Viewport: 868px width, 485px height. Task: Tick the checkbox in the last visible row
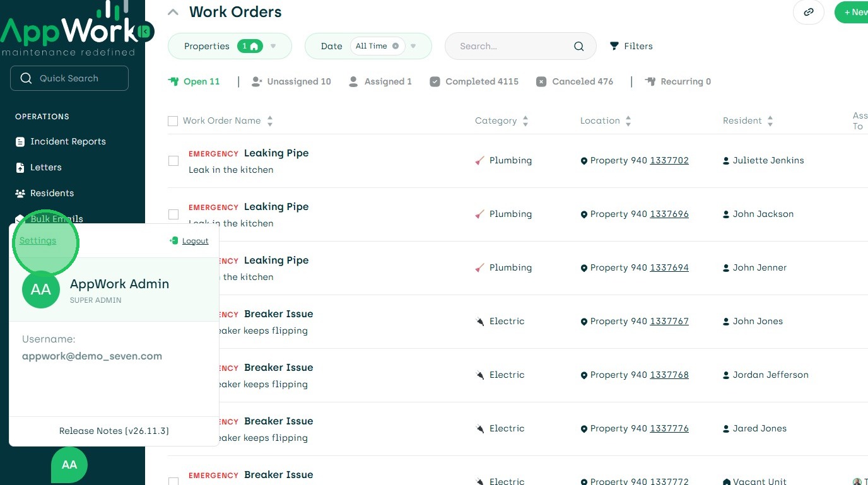[x=173, y=482]
